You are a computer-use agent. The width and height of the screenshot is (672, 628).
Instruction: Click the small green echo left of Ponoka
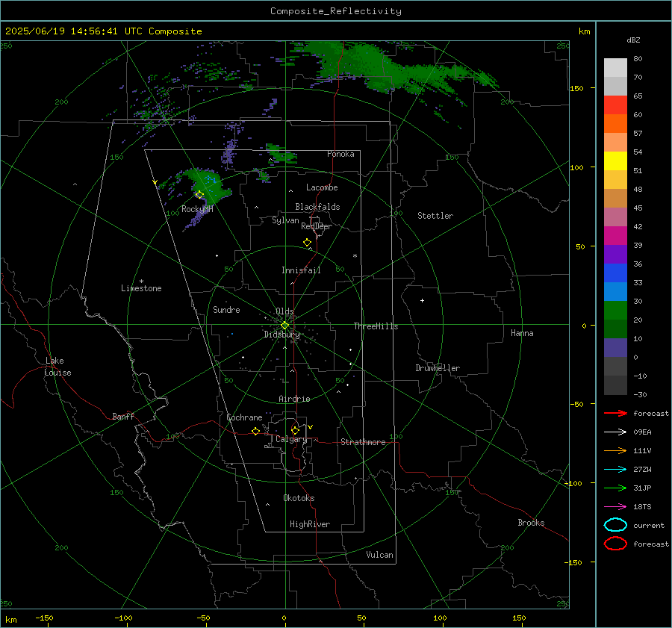click(281, 154)
